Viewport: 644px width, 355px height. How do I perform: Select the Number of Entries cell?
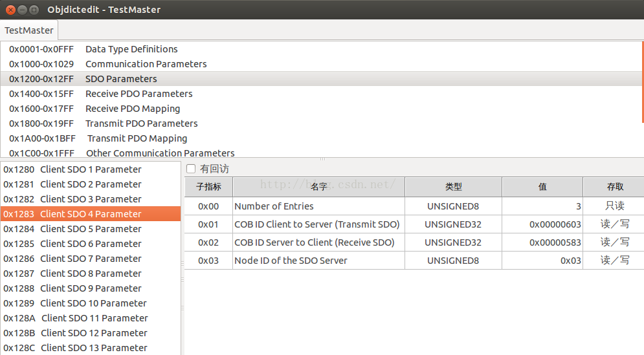(x=318, y=206)
